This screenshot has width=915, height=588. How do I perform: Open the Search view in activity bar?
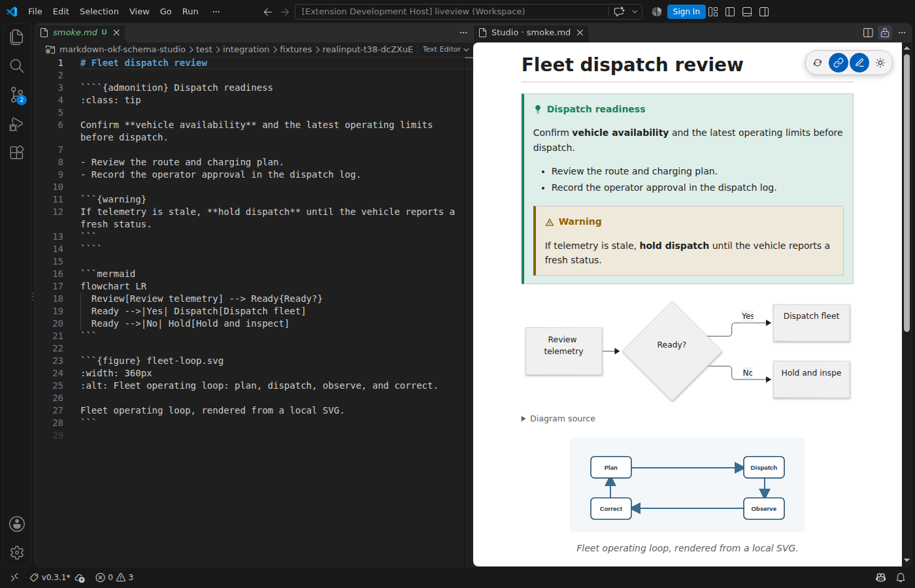pyautogui.click(x=17, y=66)
